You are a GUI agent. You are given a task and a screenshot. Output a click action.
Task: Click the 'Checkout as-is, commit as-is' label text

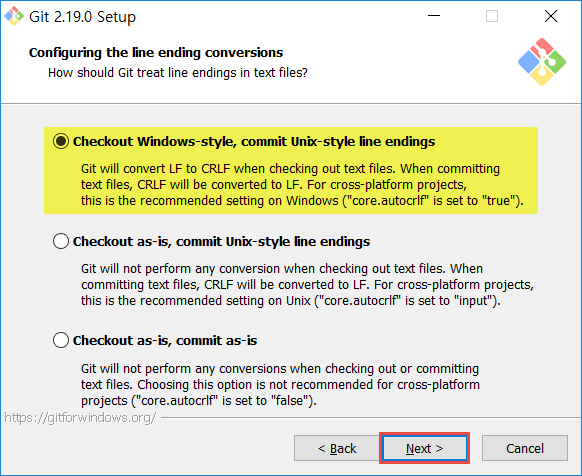[165, 340]
